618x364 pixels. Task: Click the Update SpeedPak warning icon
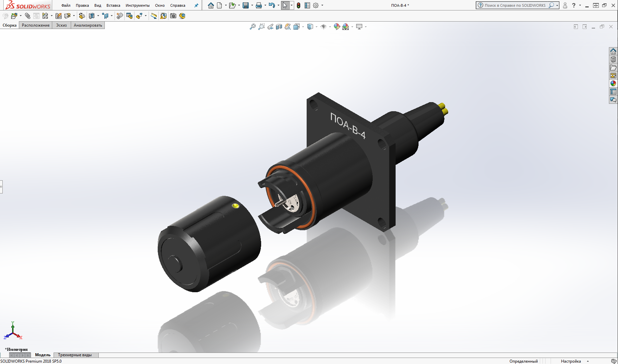pyautogui.click(x=163, y=16)
